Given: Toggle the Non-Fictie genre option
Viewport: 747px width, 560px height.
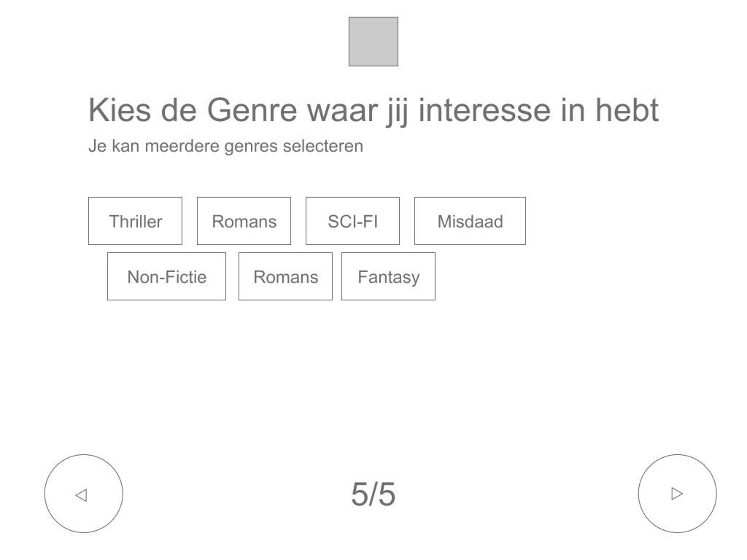Looking at the screenshot, I should click(x=166, y=276).
